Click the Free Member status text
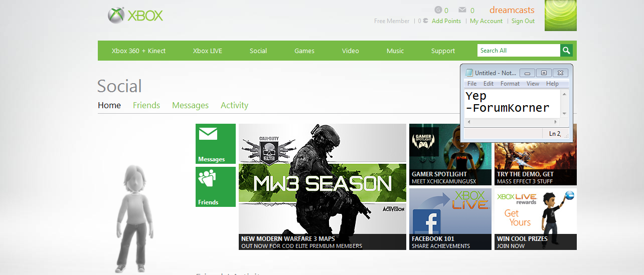 click(392, 21)
